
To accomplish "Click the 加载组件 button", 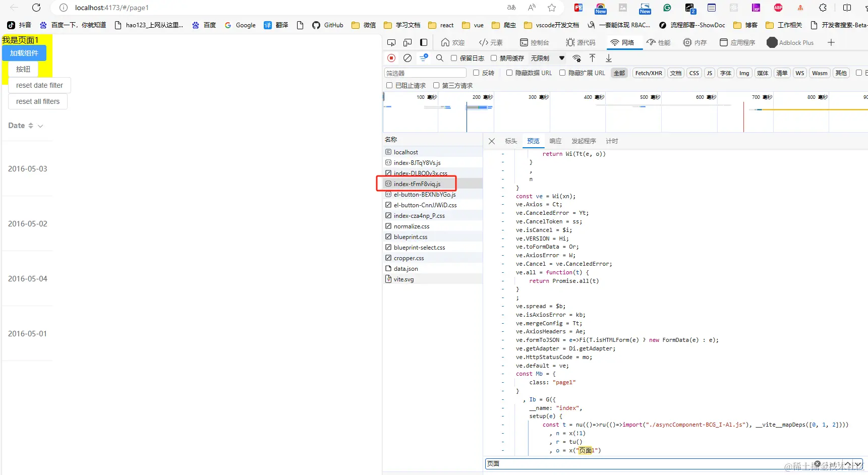I will coord(24,53).
